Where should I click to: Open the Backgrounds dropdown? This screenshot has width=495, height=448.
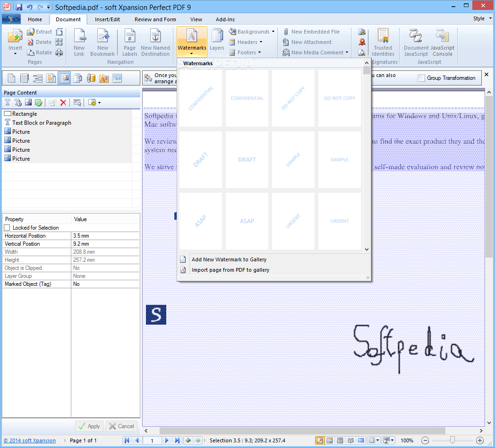coord(273,32)
